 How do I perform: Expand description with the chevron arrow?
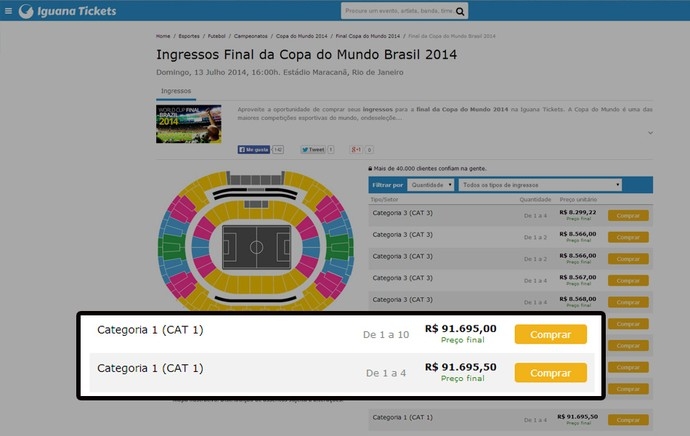[650, 133]
